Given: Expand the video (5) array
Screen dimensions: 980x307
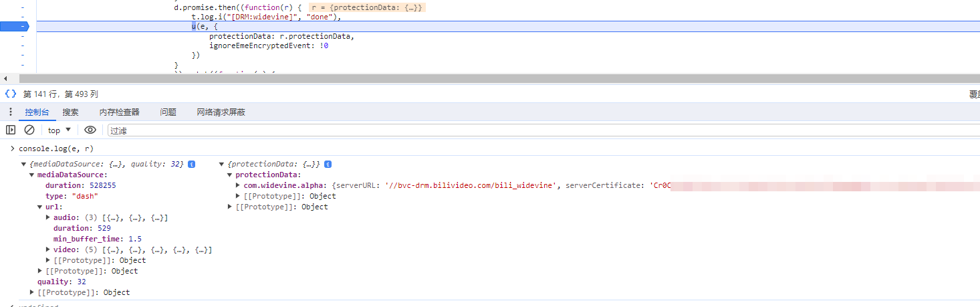Looking at the screenshot, I should [x=48, y=249].
